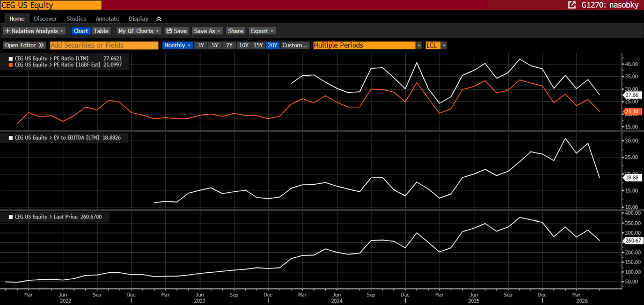Image resolution: width=644 pixels, height=305 pixels.
Task: Select the 20Y time range
Action: coord(273,46)
